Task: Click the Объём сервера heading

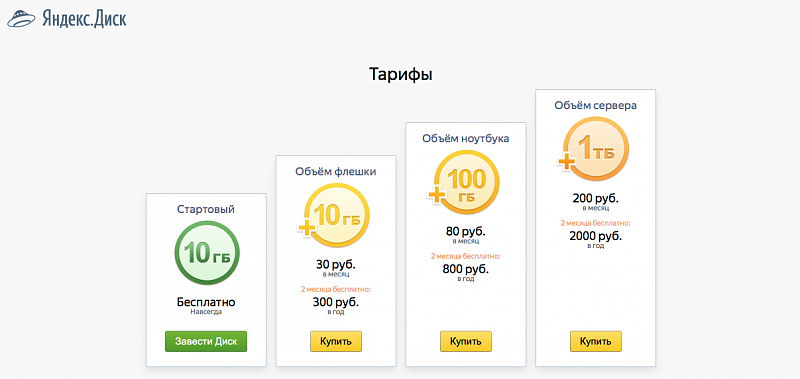Action: [595, 106]
